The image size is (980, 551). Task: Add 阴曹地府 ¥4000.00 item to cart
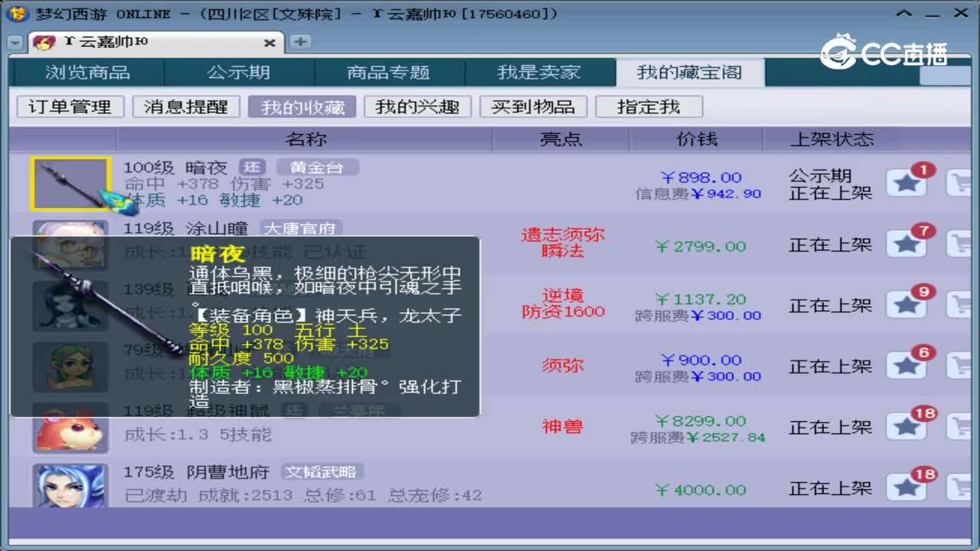click(x=960, y=487)
